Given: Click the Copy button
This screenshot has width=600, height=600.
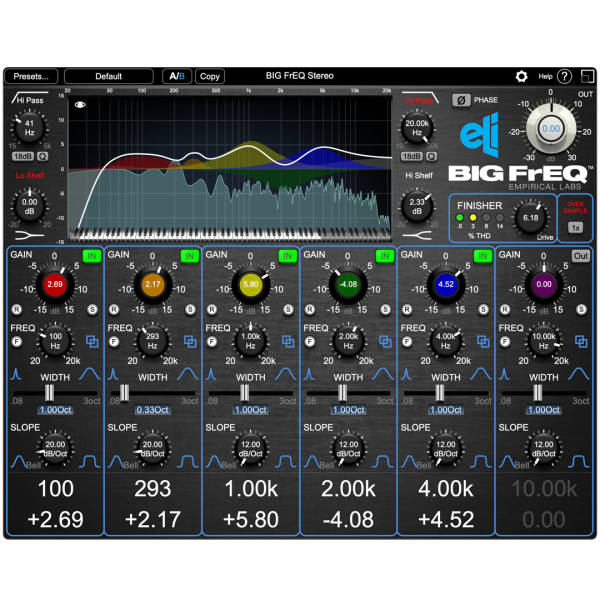Looking at the screenshot, I should click(x=210, y=77).
